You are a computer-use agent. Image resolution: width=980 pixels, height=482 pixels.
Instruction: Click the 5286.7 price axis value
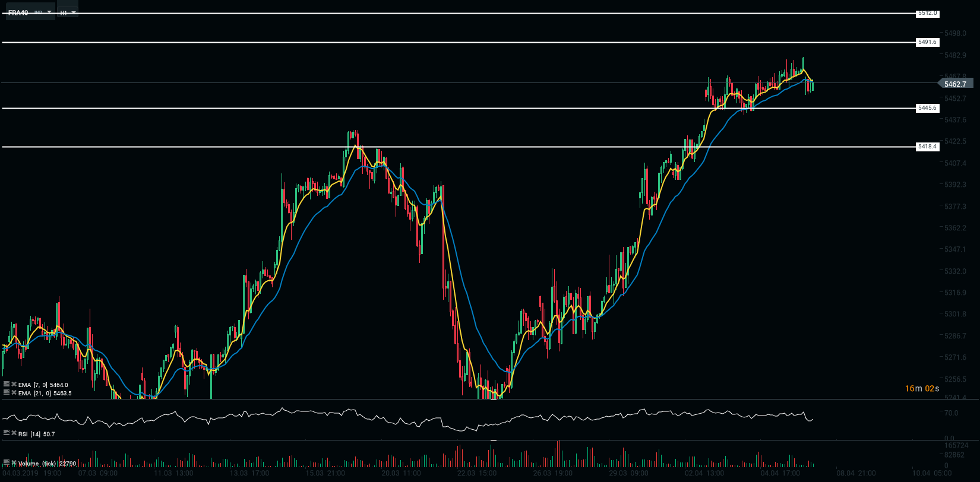[955, 336]
